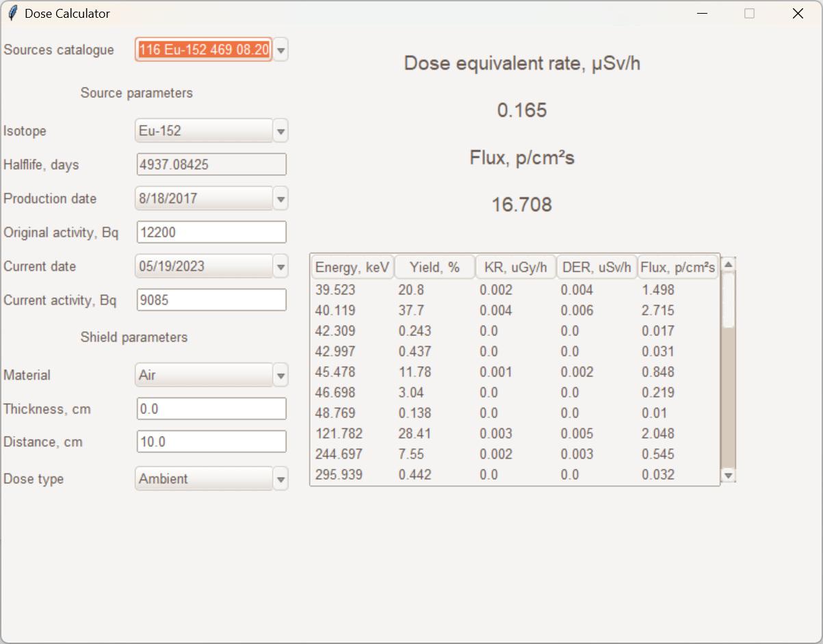Click the Current activity field
823x644 pixels.
[211, 300]
